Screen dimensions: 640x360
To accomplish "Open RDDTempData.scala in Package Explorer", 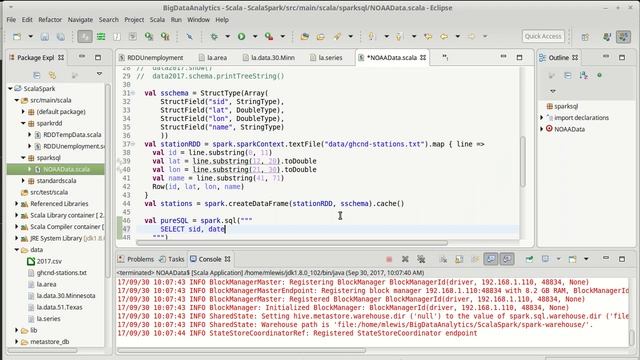I will tap(72, 134).
